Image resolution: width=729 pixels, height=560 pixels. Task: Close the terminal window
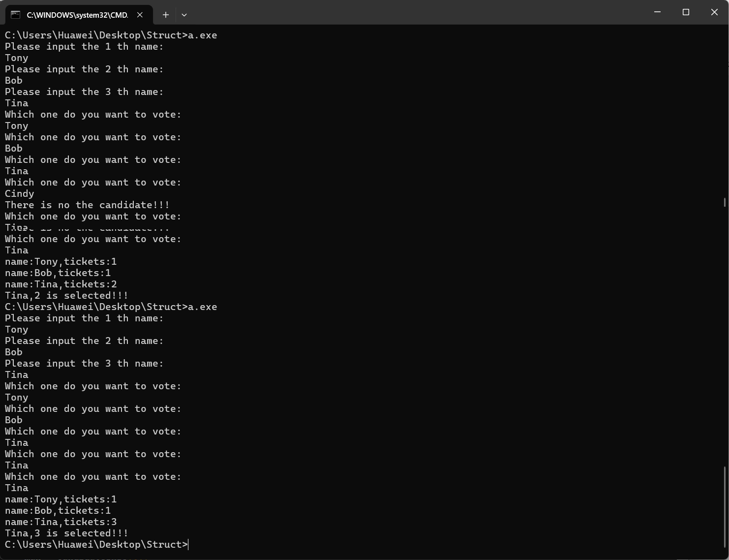714,12
